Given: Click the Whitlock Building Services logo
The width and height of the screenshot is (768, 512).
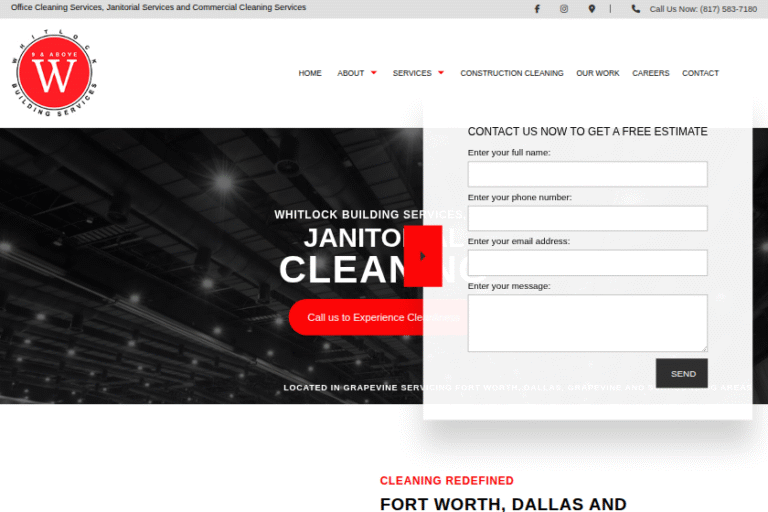Looking at the screenshot, I should coord(56,73).
